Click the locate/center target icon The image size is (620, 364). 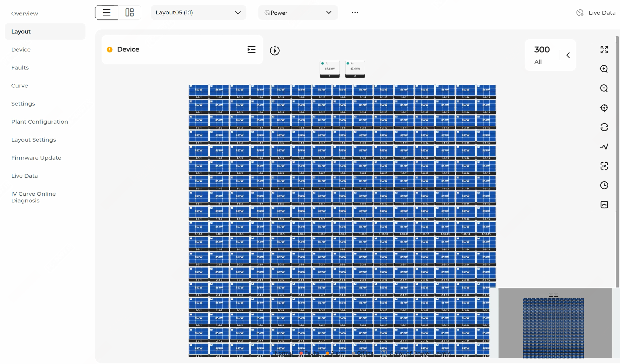click(x=604, y=108)
